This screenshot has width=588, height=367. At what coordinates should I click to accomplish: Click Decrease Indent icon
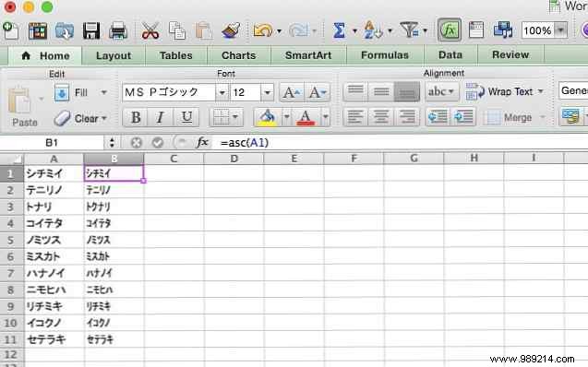(438, 118)
